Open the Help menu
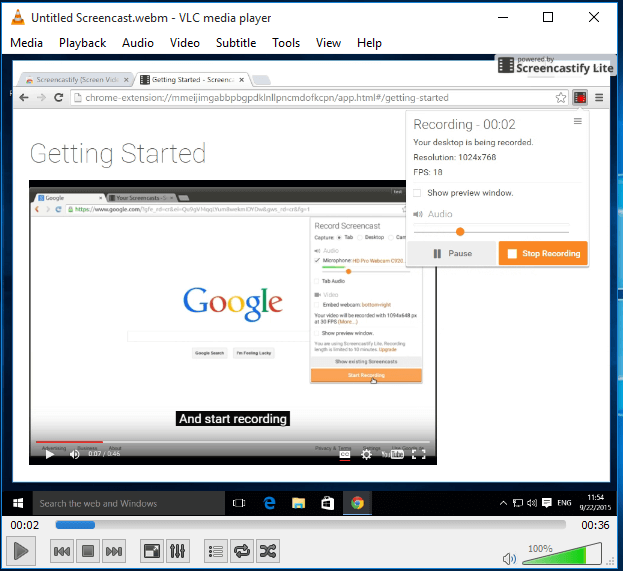The width and height of the screenshot is (623, 571). [x=369, y=43]
